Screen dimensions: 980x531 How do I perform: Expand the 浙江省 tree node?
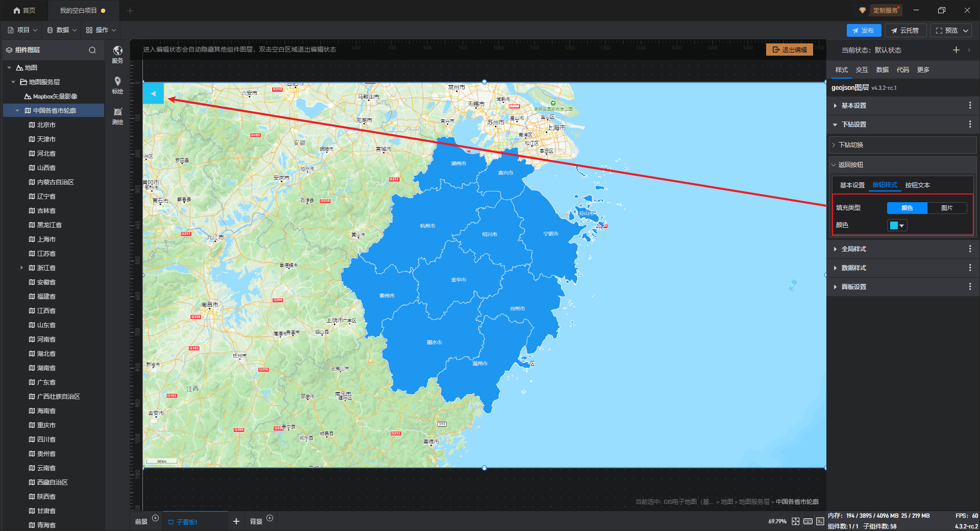click(x=21, y=268)
